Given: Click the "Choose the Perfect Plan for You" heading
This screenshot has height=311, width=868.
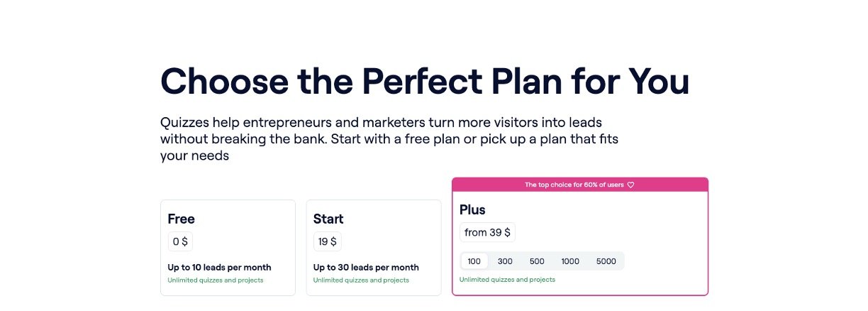Looking at the screenshot, I should coord(425,81).
